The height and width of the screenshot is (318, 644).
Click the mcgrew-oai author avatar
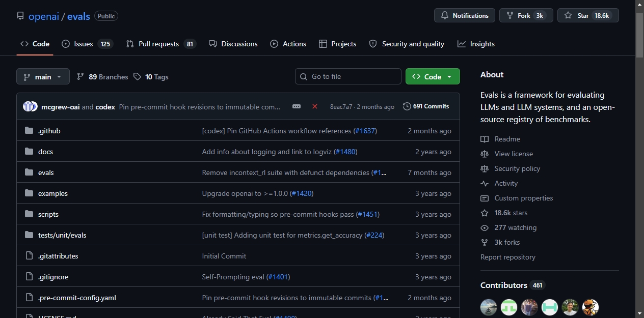tap(28, 106)
